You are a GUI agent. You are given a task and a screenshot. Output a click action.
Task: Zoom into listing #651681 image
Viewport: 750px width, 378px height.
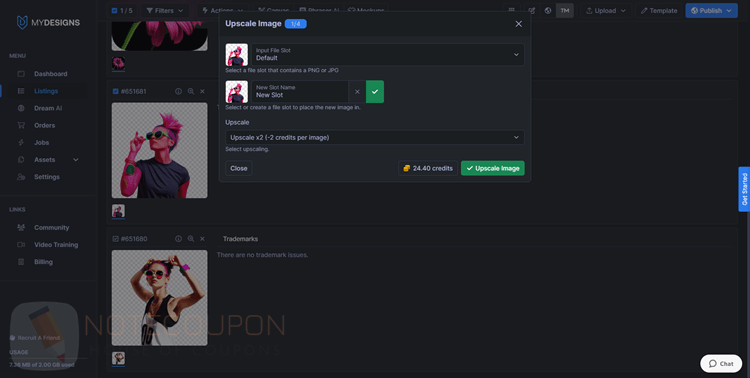(x=191, y=91)
